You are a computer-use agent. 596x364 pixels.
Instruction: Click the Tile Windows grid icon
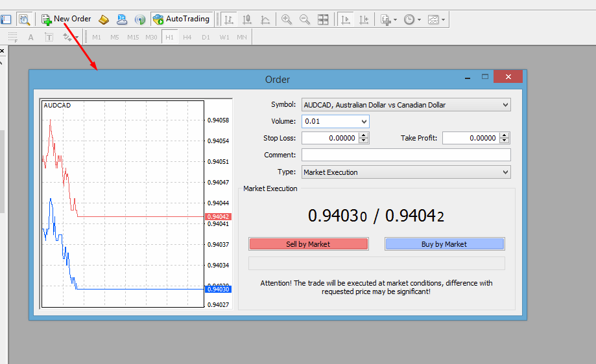coord(323,19)
